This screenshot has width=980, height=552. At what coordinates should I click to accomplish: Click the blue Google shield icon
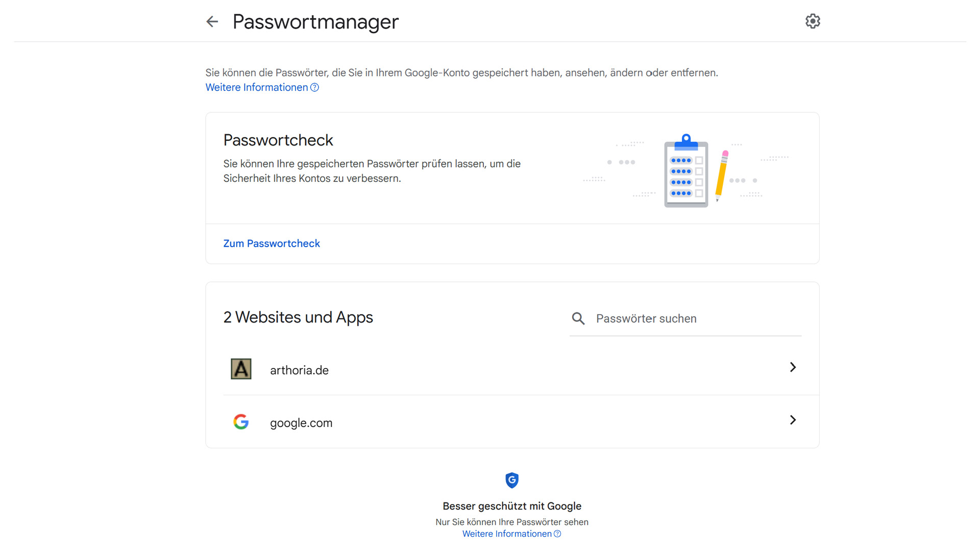coord(512,480)
